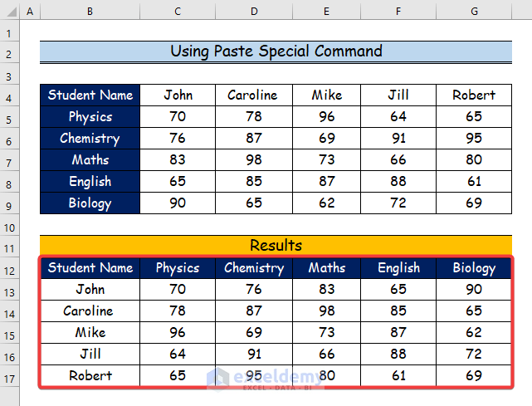532x406 pixels.
Task: Click John's Biology score 90 in row 9
Action: [x=178, y=203]
